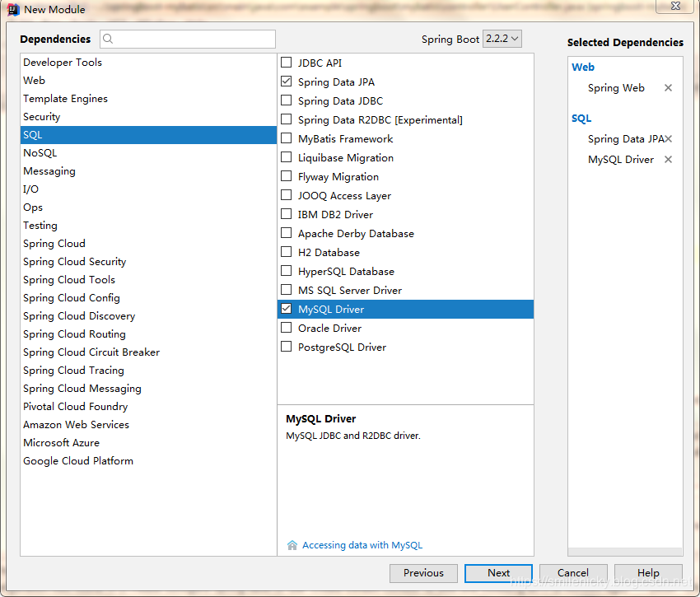Enable the MS SQL Server Driver checkbox
The width and height of the screenshot is (700, 597).
tap(286, 290)
